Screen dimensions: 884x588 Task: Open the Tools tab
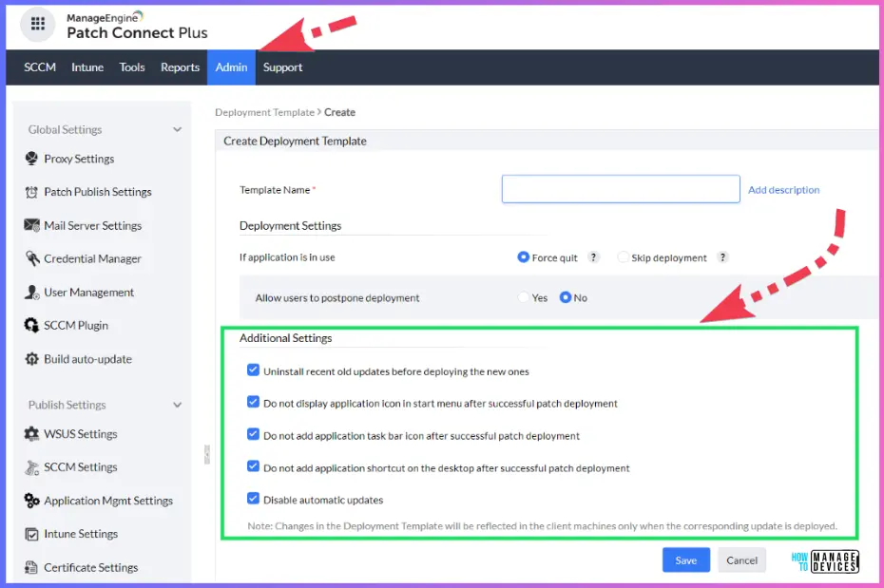tap(132, 67)
